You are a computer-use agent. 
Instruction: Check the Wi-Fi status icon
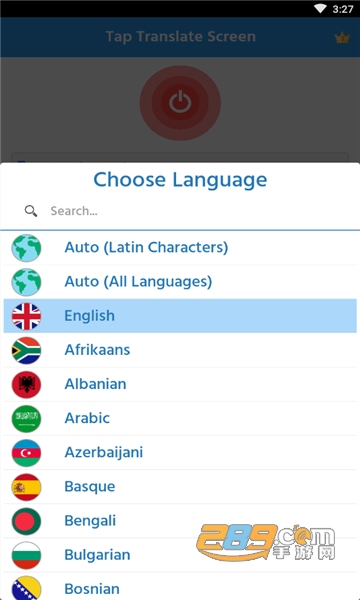[320, 8]
